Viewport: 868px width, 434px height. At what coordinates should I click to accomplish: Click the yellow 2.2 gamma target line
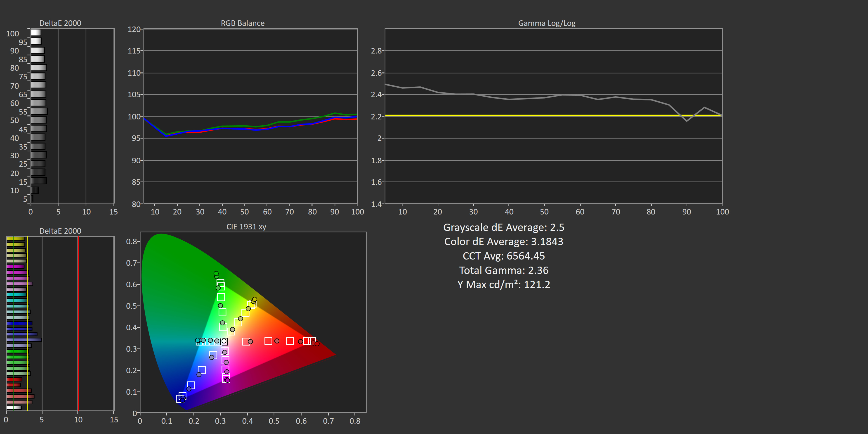click(539, 115)
